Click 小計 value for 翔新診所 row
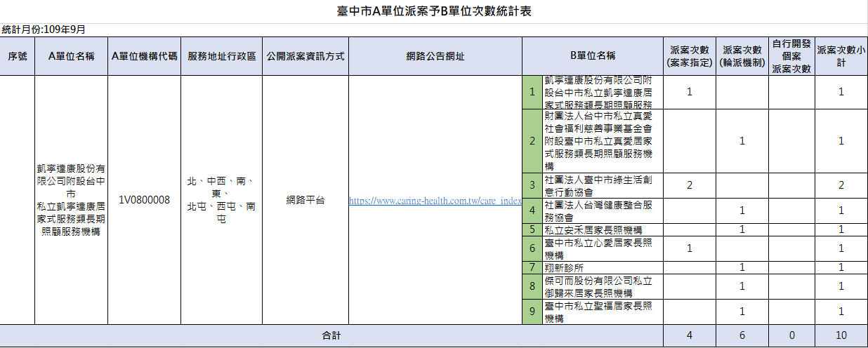Image resolution: width=868 pixels, height=348 pixels. click(x=841, y=267)
